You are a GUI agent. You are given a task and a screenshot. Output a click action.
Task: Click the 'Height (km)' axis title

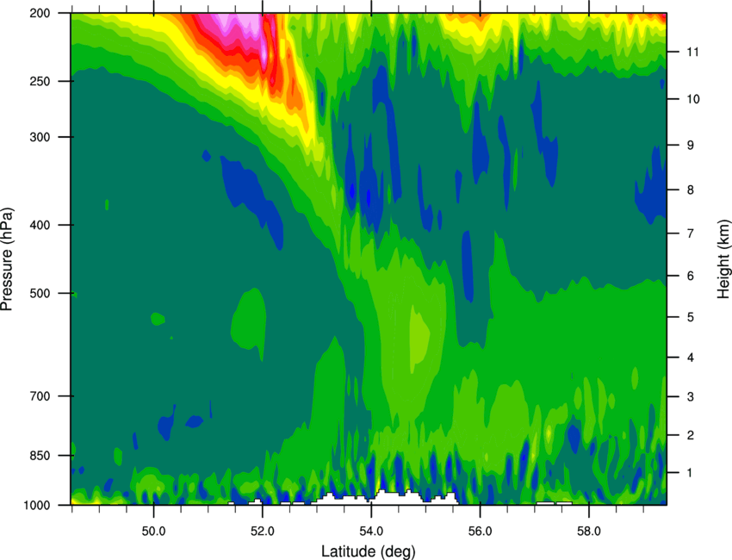tap(723, 259)
